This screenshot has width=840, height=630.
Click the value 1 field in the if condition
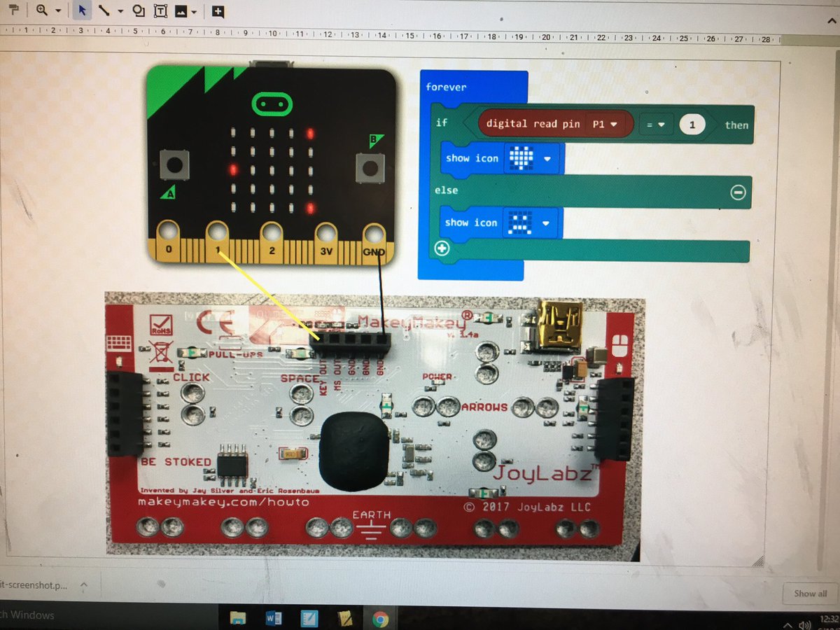click(692, 125)
